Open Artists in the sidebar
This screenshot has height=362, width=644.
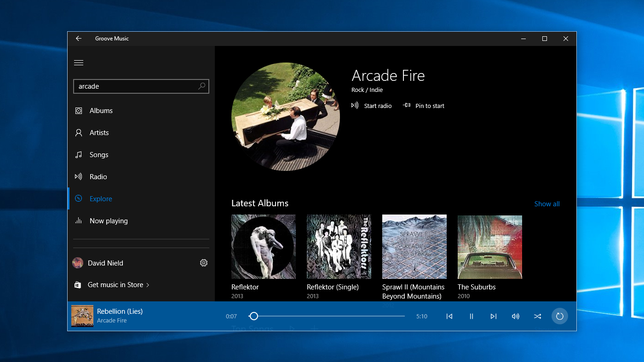pos(141,133)
